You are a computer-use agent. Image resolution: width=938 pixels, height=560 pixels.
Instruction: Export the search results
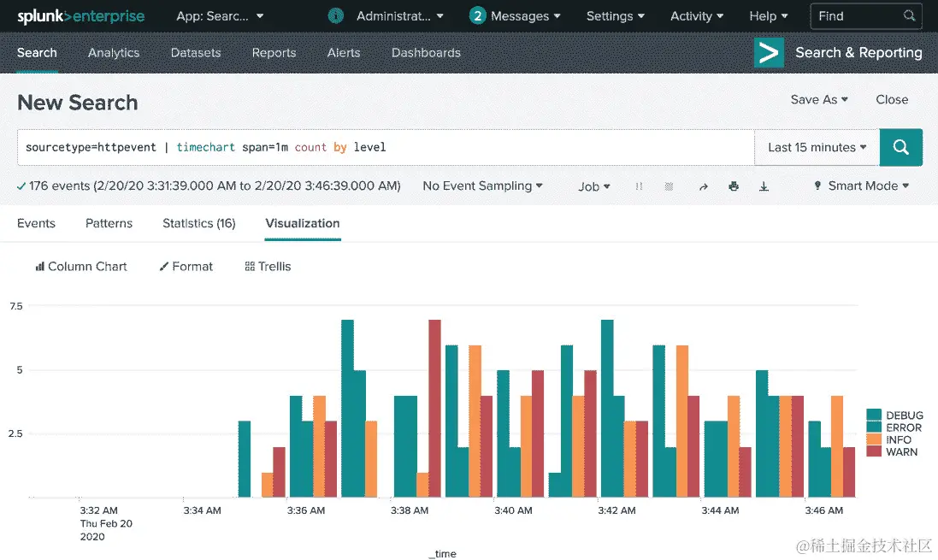[x=764, y=186]
